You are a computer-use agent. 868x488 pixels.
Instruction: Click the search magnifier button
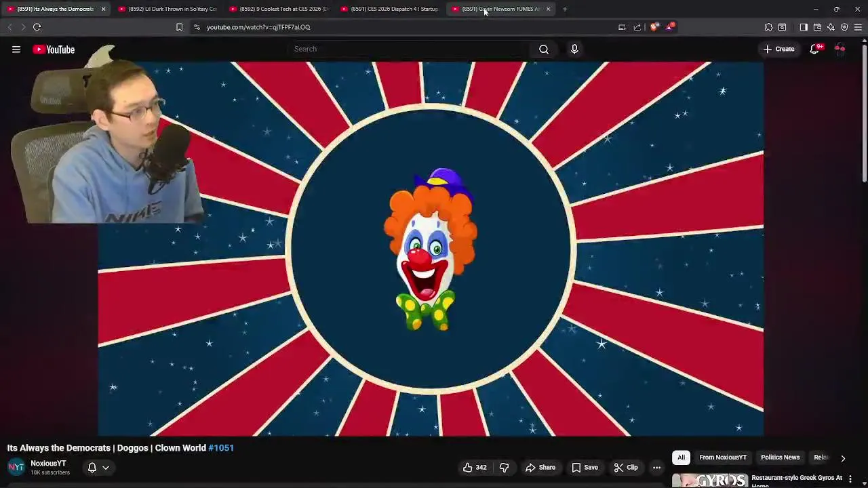tap(544, 49)
